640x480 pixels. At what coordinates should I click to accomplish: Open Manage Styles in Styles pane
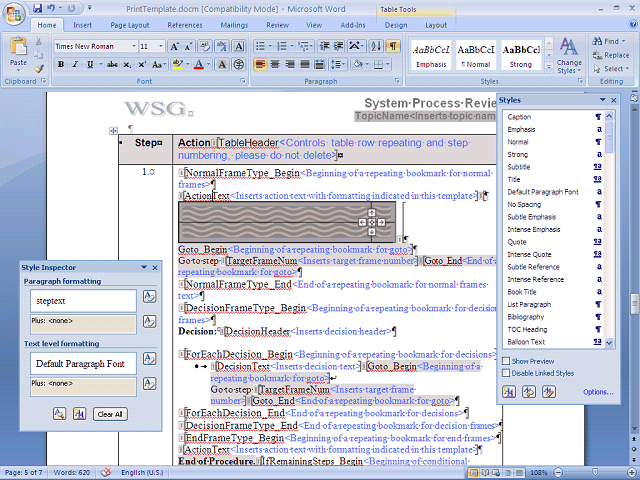547,392
